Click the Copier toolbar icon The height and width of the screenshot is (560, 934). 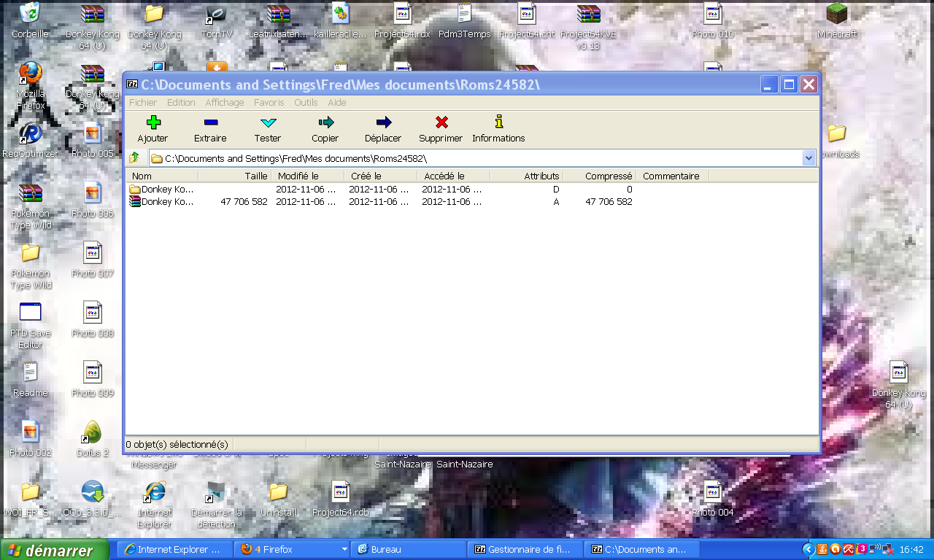tap(325, 128)
